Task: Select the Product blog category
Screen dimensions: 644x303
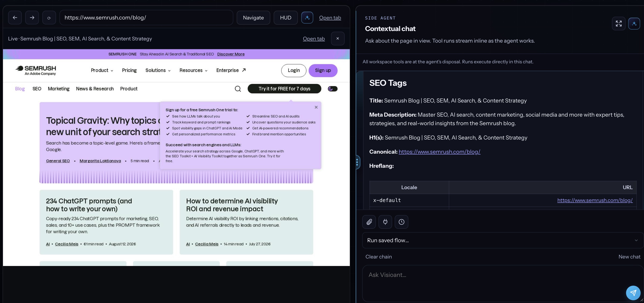Action: tap(129, 89)
